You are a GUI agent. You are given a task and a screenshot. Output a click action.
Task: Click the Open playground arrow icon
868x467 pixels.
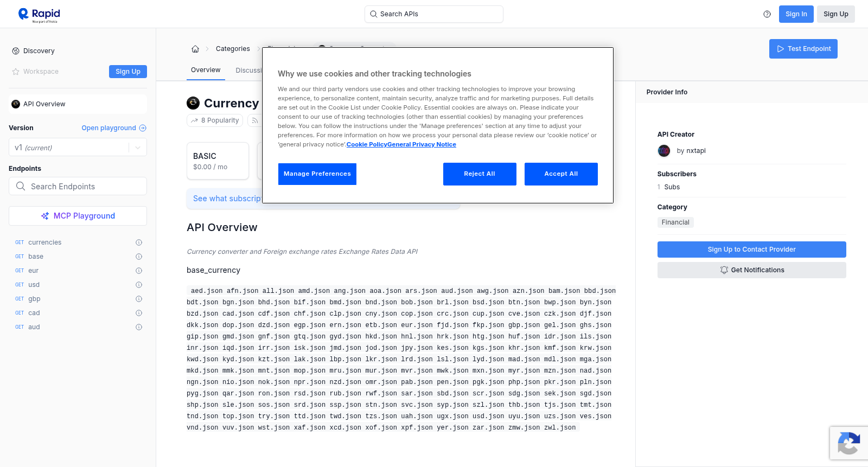143,128
